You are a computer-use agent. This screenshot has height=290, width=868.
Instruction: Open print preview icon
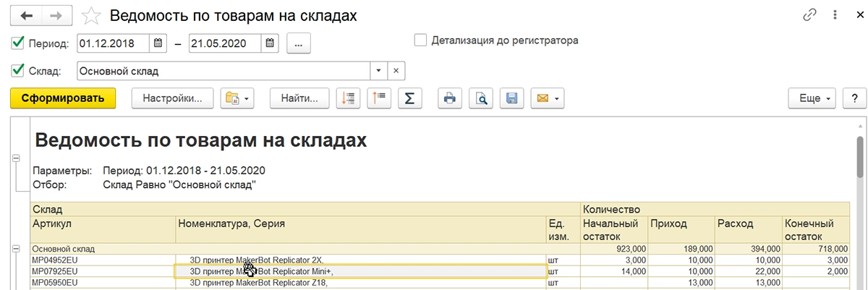tap(480, 98)
